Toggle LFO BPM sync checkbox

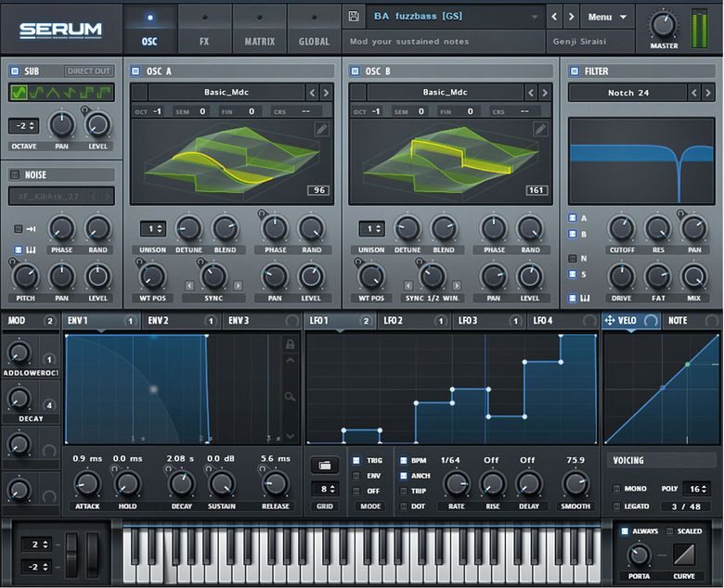[404, 460]
